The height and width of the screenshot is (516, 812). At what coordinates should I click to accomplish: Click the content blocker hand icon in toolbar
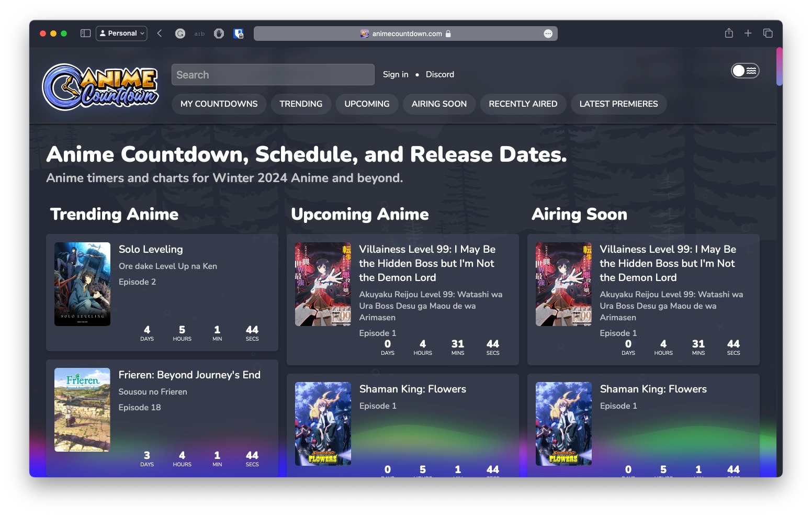pos(219,33)
